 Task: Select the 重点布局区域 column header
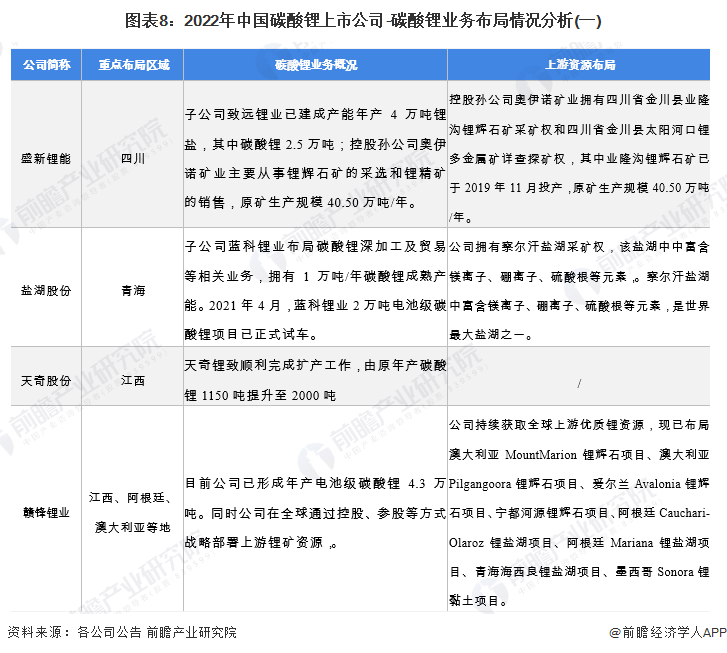pyautogui.click(x=133, y=65)
